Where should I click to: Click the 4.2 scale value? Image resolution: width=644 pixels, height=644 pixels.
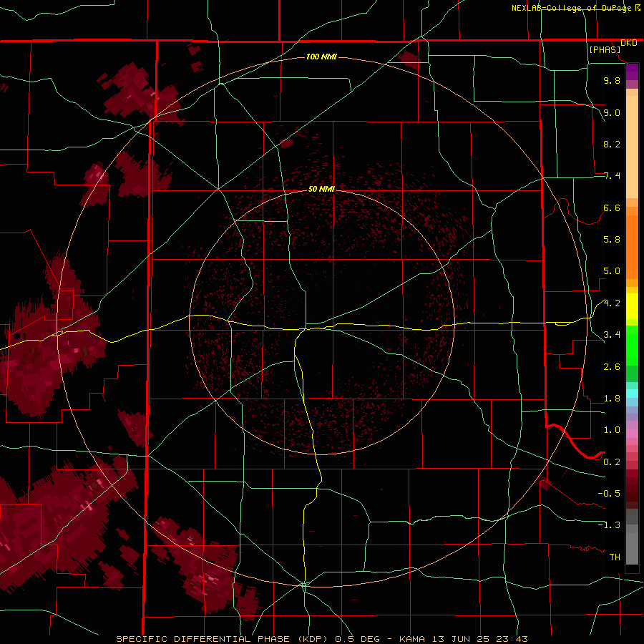(612, 303)
